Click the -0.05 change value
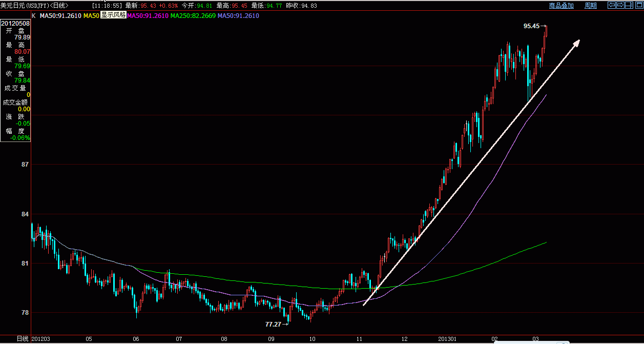644x344 pixels. [x=24, y=124]
